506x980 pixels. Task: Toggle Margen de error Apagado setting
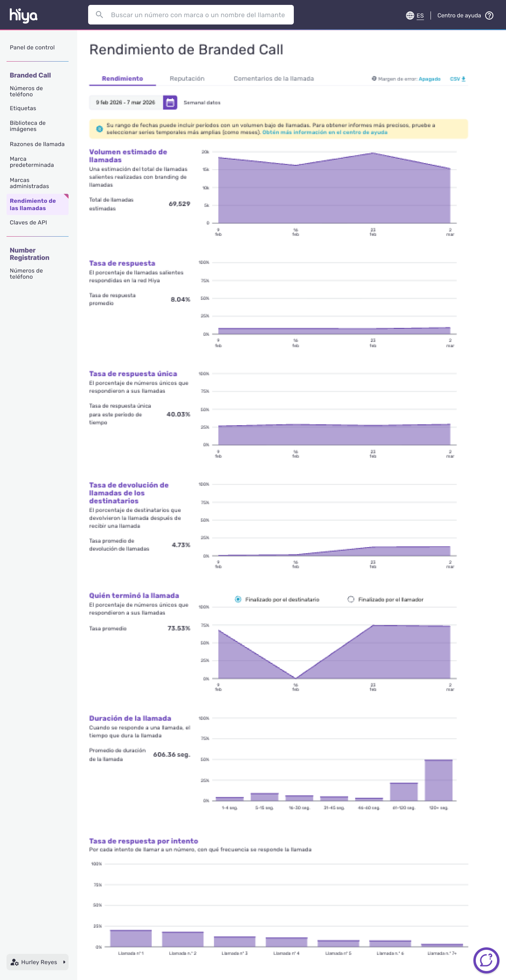click(429, 79)
